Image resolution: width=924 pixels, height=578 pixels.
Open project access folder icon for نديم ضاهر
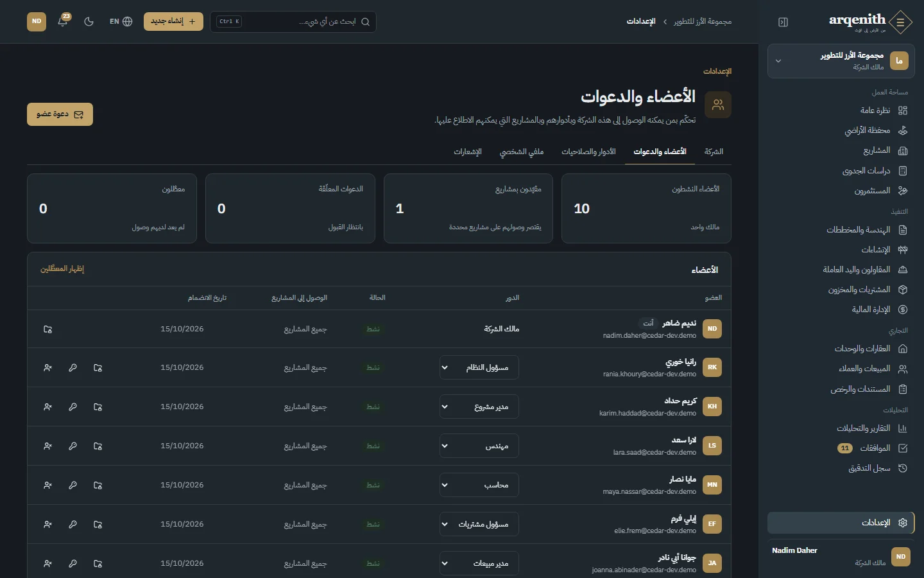tap(47, 329)
